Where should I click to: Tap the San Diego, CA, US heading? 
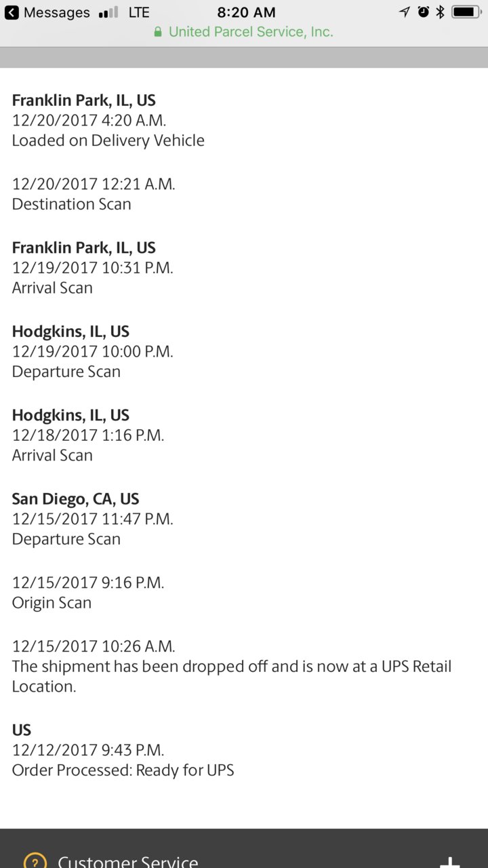tap(75, 499)
